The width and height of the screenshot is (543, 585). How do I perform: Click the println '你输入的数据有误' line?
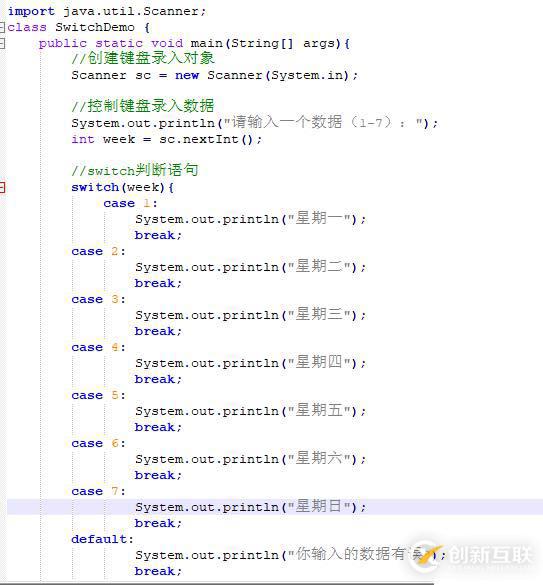click(290, 555)
